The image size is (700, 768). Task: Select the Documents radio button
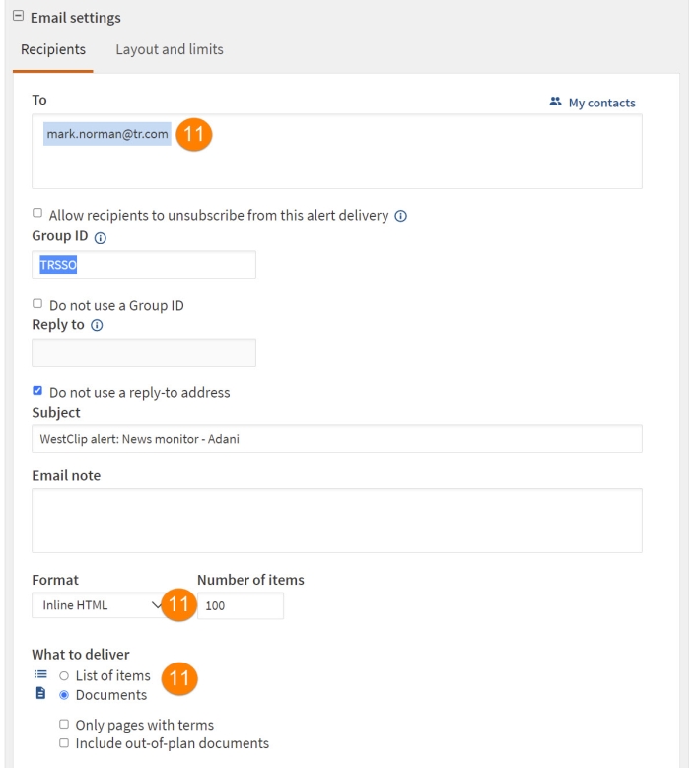click(64, 695)
